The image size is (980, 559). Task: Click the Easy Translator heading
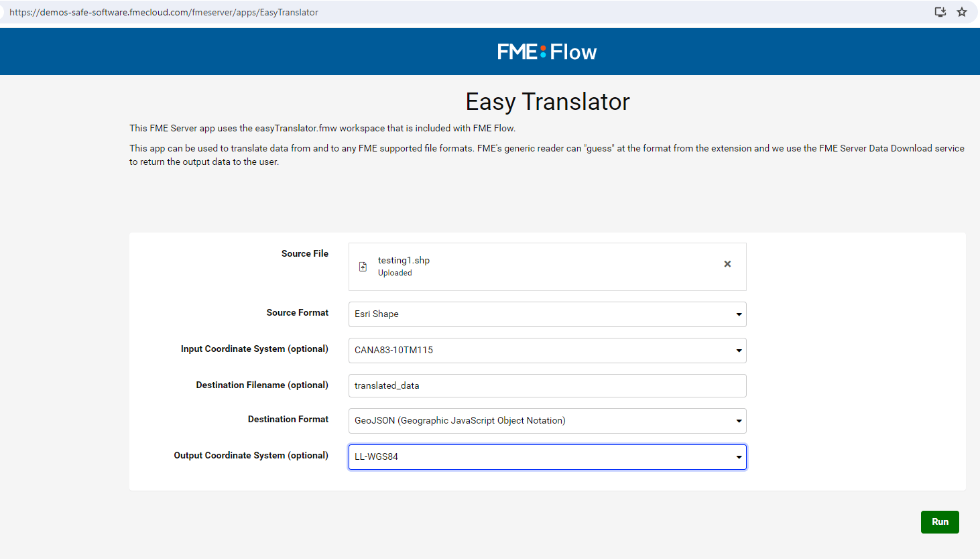(548, 102)
